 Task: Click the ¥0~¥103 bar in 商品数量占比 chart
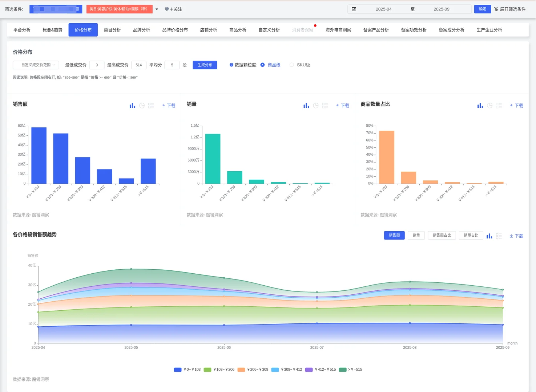pyautogui.click(x=387, y=157)
